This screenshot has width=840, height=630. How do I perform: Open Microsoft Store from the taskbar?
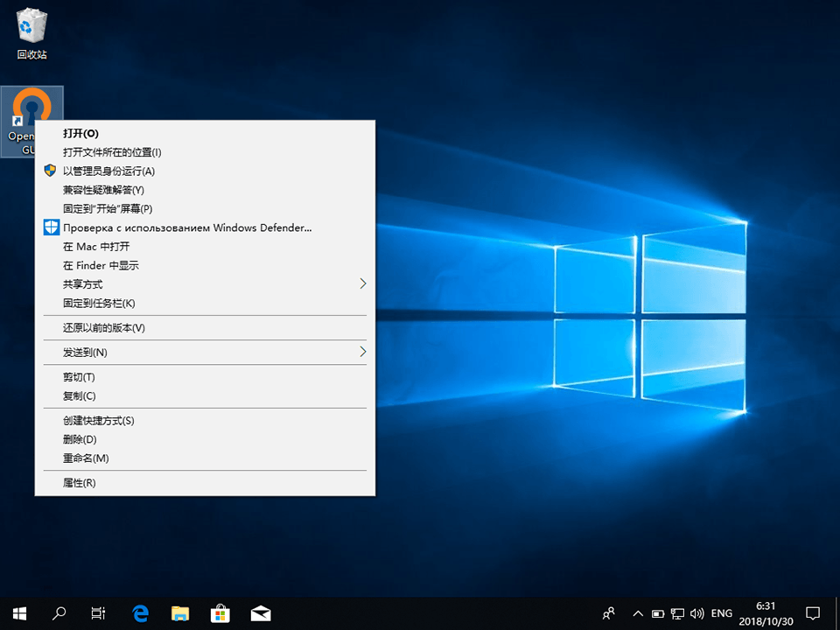220,612
